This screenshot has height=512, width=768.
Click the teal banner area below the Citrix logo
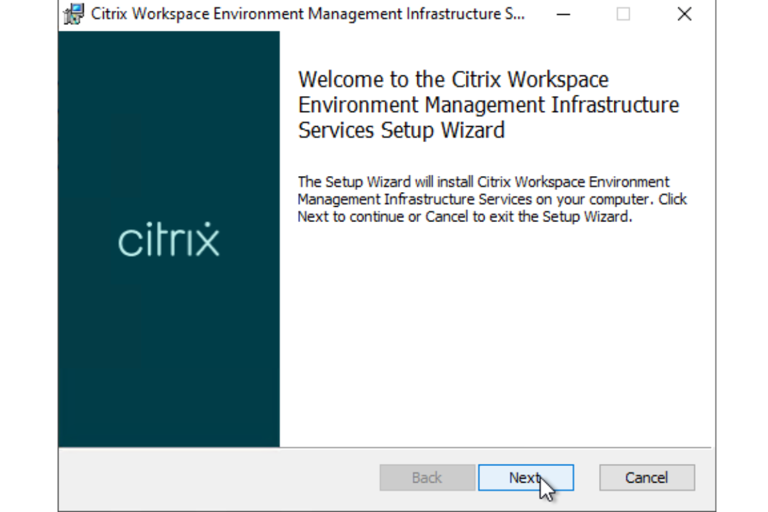click(168, 360)
